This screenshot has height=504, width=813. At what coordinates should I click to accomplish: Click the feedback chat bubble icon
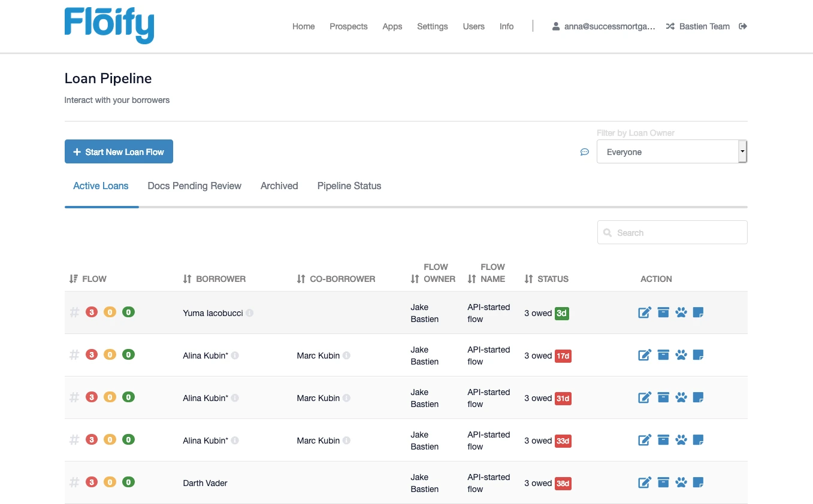point(585,152)
